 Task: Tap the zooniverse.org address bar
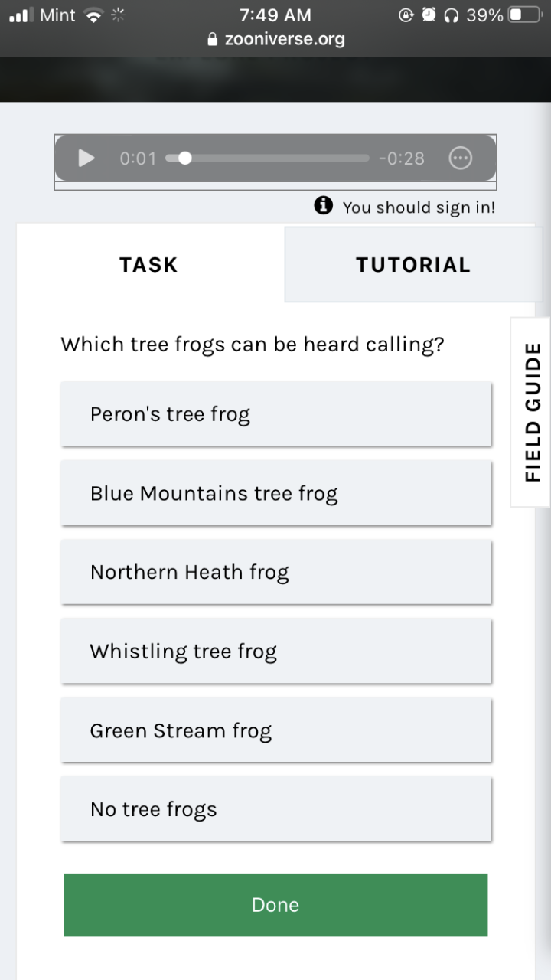coord(275,39)
